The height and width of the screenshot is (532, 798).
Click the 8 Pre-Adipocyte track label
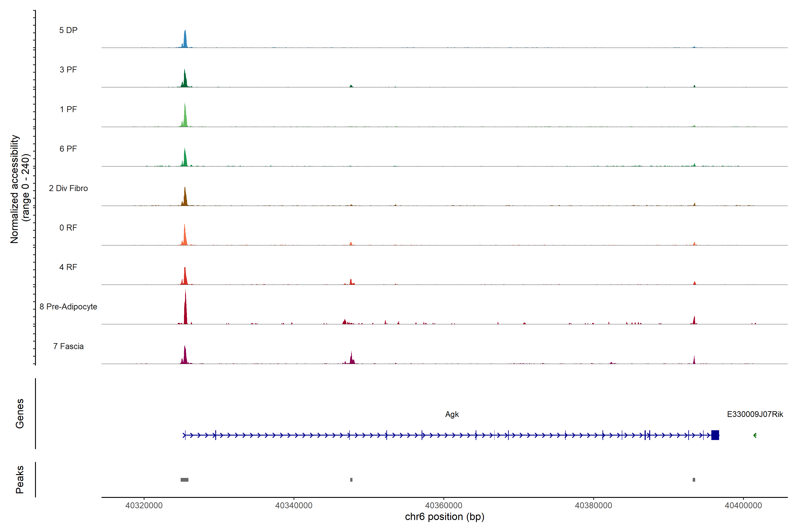click(x=68, y=307)
